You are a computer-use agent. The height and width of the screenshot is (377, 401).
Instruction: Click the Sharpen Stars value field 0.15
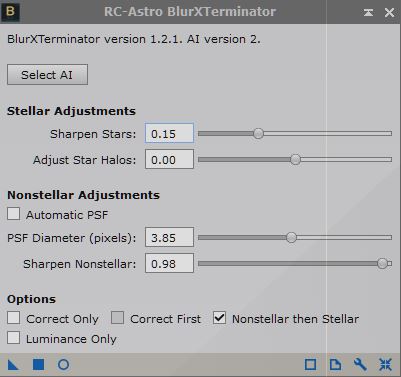coord(169,134)
